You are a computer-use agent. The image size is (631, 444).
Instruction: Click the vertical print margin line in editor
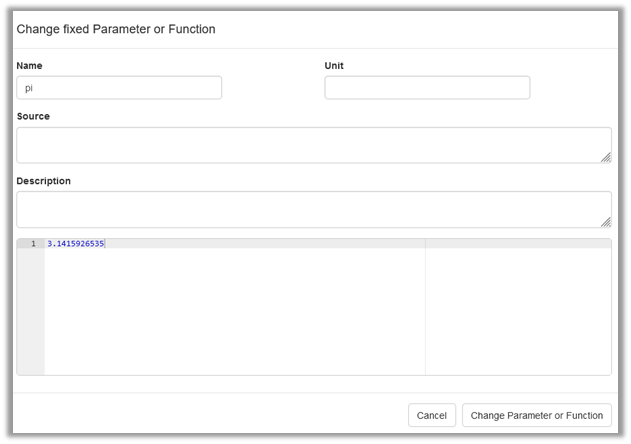click(x=425, y=310)
